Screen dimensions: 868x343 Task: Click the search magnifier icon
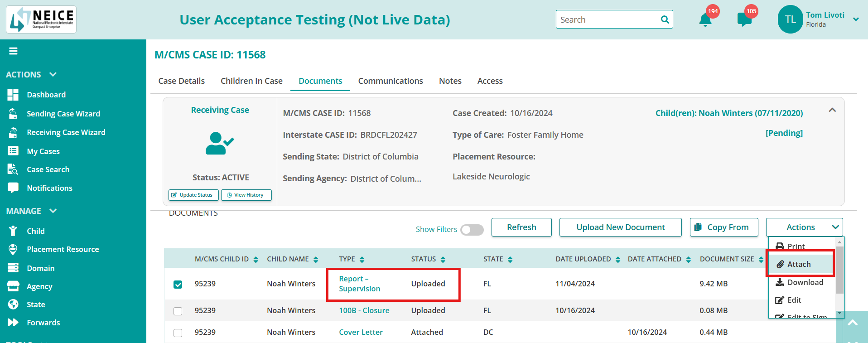point(665,19)
